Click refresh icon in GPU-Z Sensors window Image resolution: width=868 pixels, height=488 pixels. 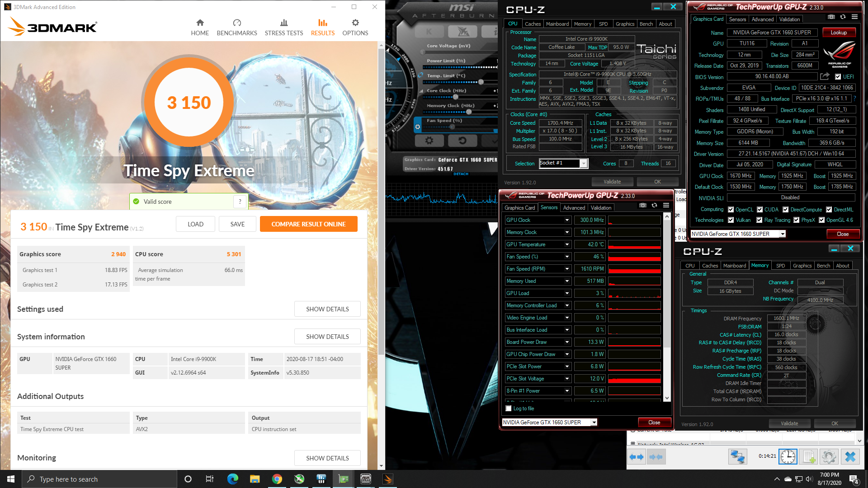654,206
